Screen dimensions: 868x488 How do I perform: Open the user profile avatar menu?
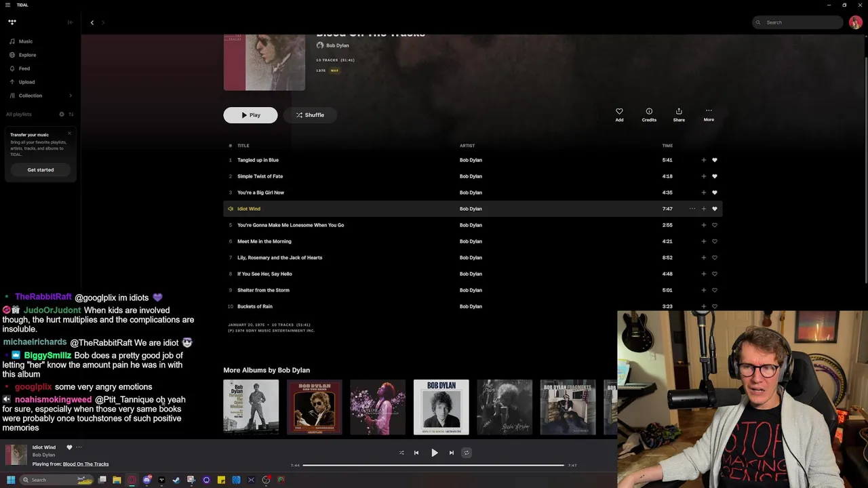[x=856, y=22]
